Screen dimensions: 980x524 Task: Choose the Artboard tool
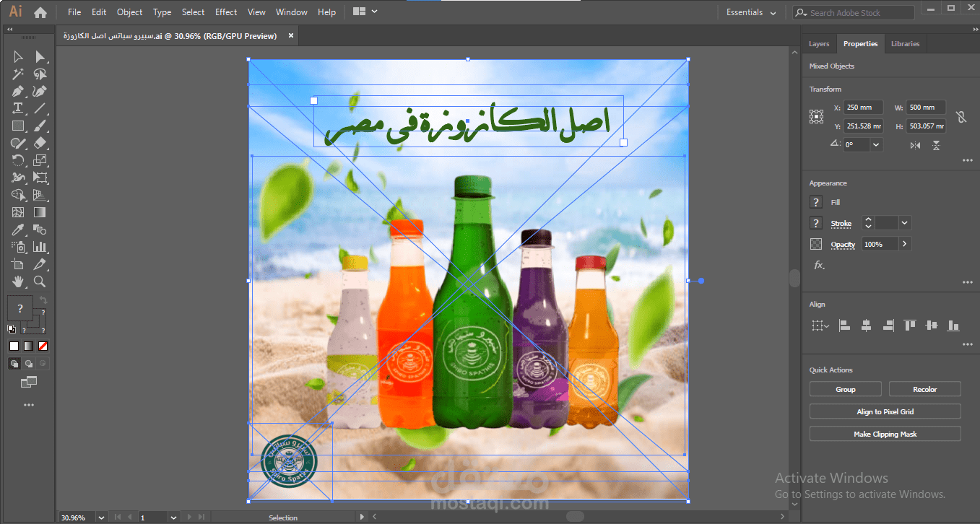click(18, 264)
